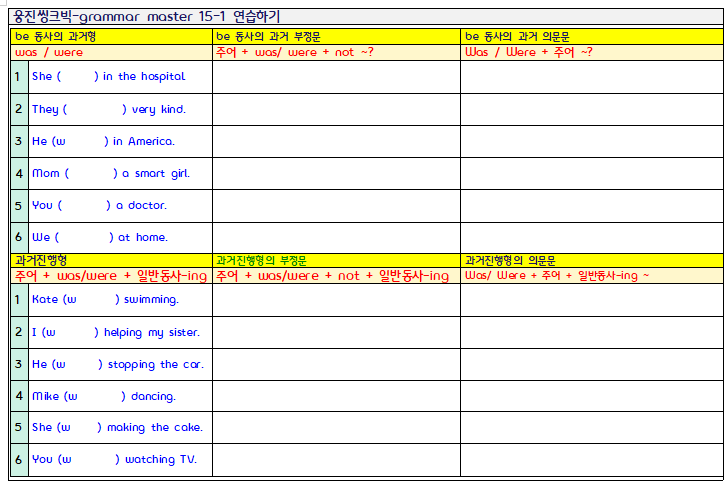Click the empty negative cell beside 'Mom ( ) a smart girl.'
This screenshot has height=486, width=725.
click(337, 173)
